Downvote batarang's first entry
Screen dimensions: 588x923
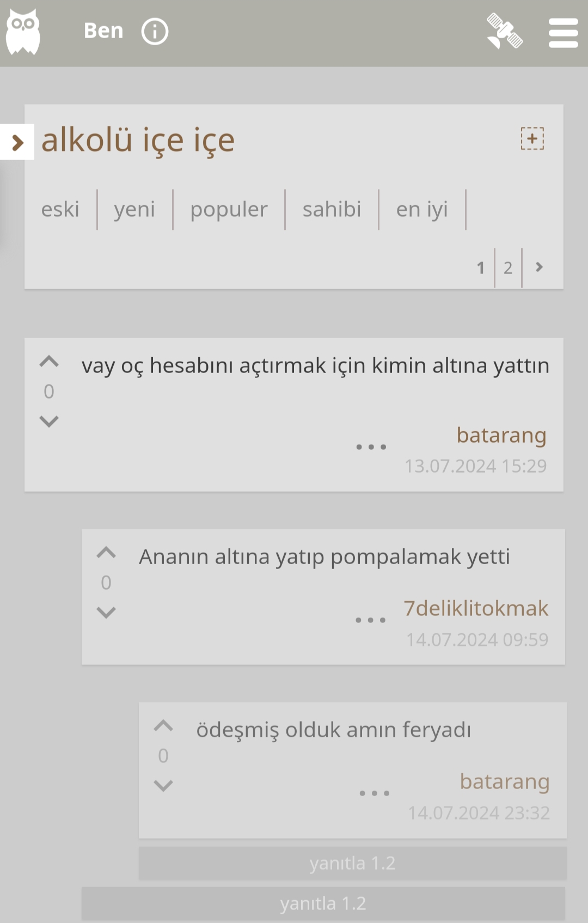49,421
